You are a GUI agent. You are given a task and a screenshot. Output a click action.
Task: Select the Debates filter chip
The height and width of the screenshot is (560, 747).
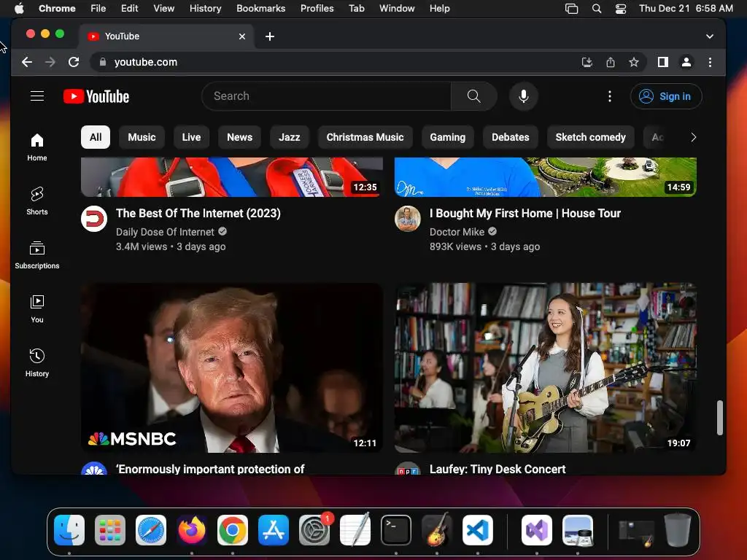coord(510,137)
